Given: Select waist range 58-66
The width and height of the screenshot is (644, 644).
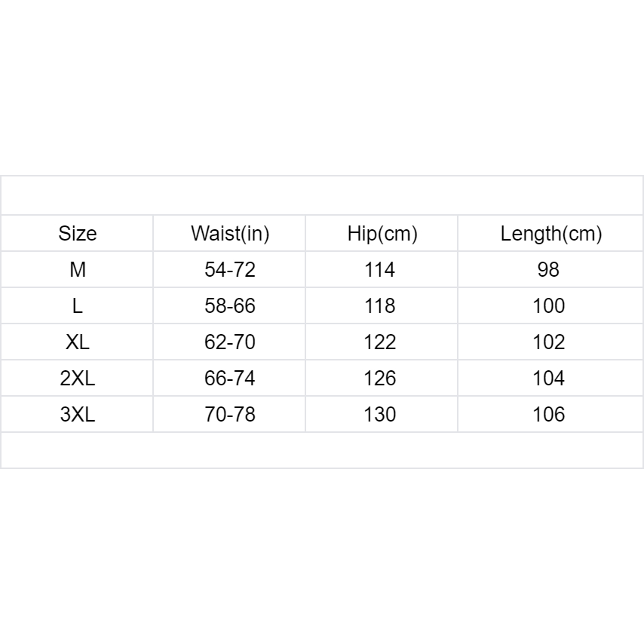Looking at the screenshot, I should (x=230, y=306).
